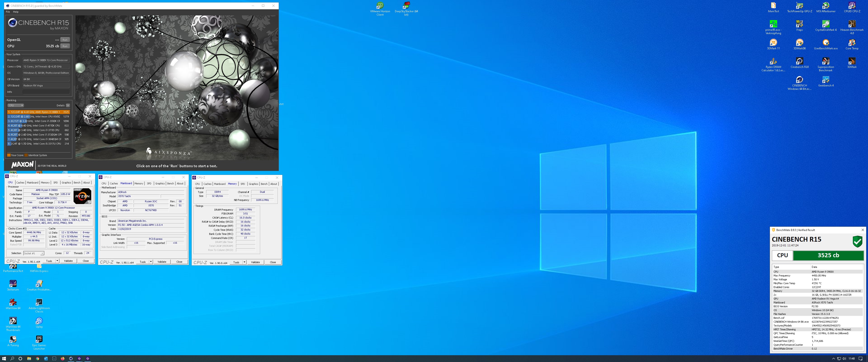Click the green 3525 cb score in BenchMate
Screen dimensions: 868x362
click(828, 255)
